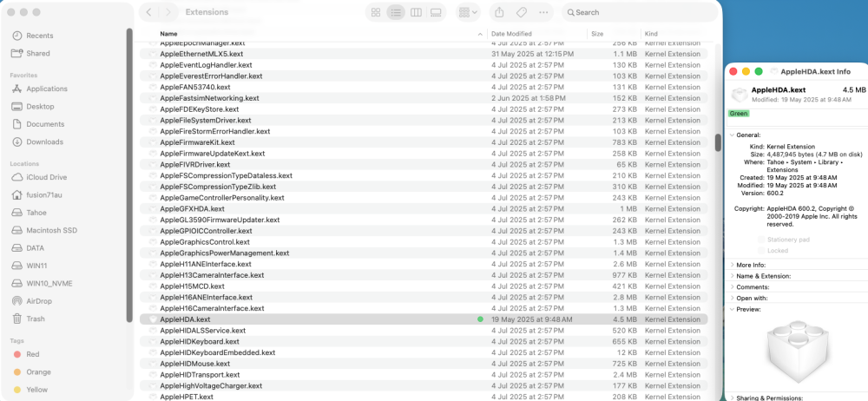Collapse the Preview section
Viewport: 868px width, 401px height.
(x=733, y=309)
